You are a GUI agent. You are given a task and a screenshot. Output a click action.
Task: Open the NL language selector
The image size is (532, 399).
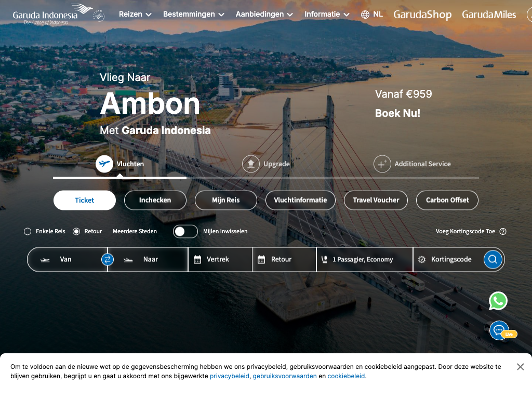click(372, 14)
